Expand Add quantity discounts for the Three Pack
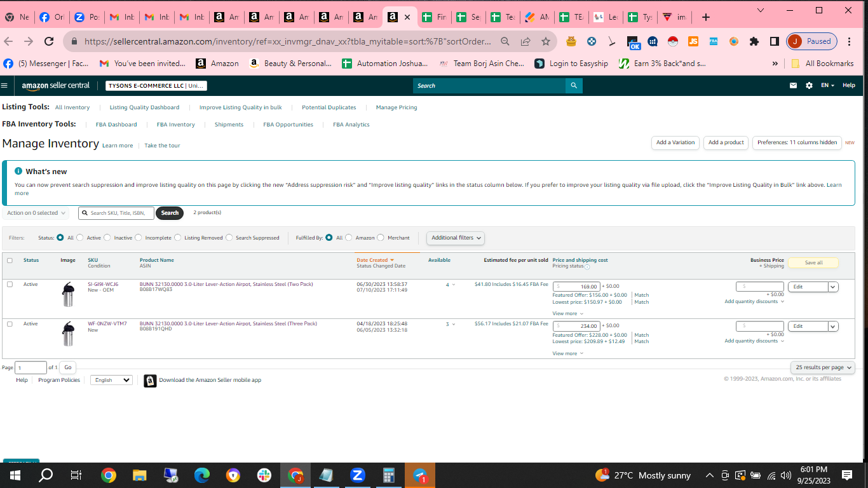The height and width of the screenshot is (488, 868). 754,341
